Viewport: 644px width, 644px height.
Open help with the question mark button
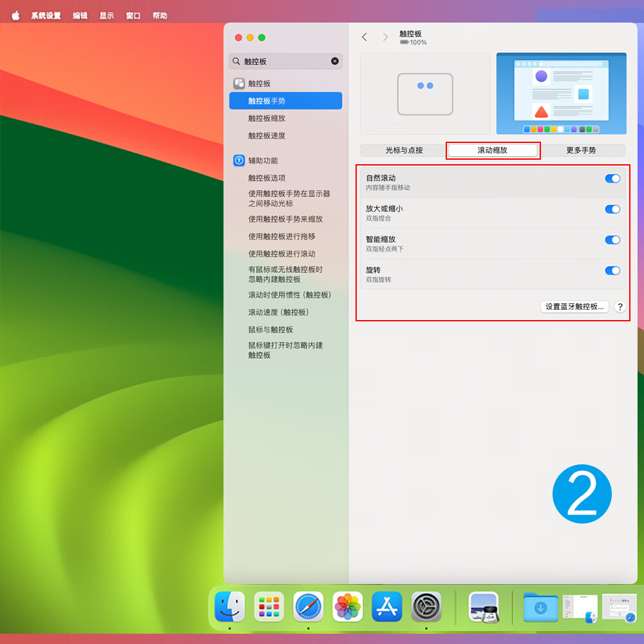click(620, 307)
